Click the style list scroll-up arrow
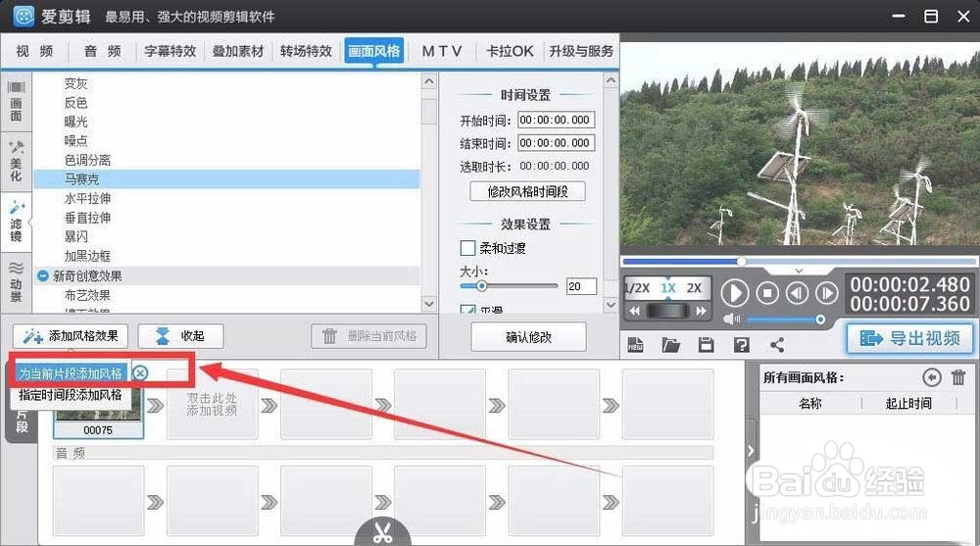 [x=429, y=81]
